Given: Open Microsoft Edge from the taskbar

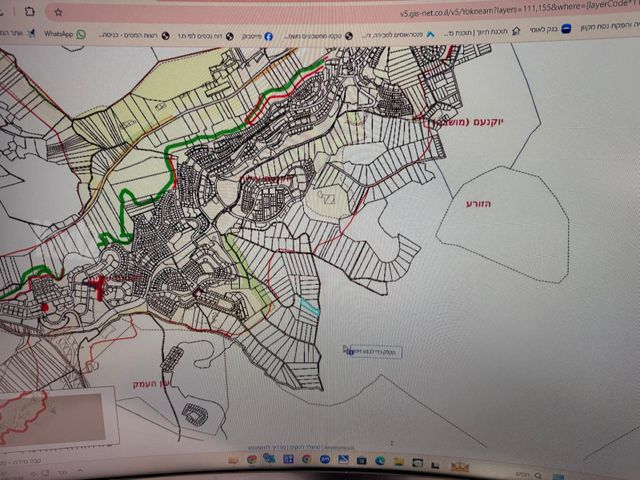Looking at the screenshot, I should pyautogui.click(x=380, y=460).
